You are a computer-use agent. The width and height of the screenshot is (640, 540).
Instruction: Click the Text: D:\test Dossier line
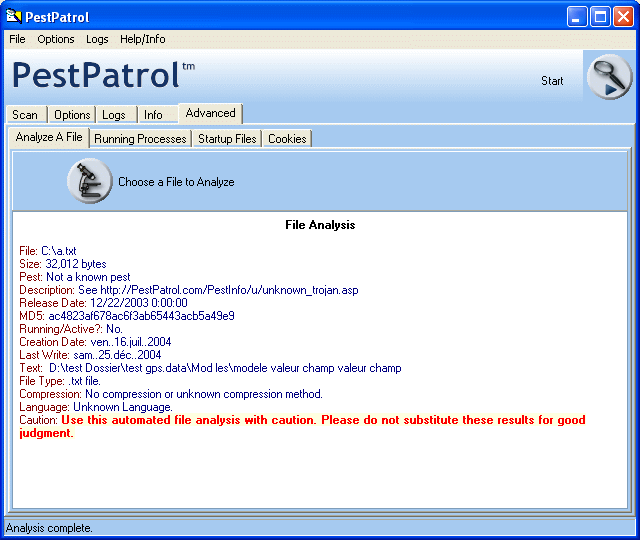[210, 368]
